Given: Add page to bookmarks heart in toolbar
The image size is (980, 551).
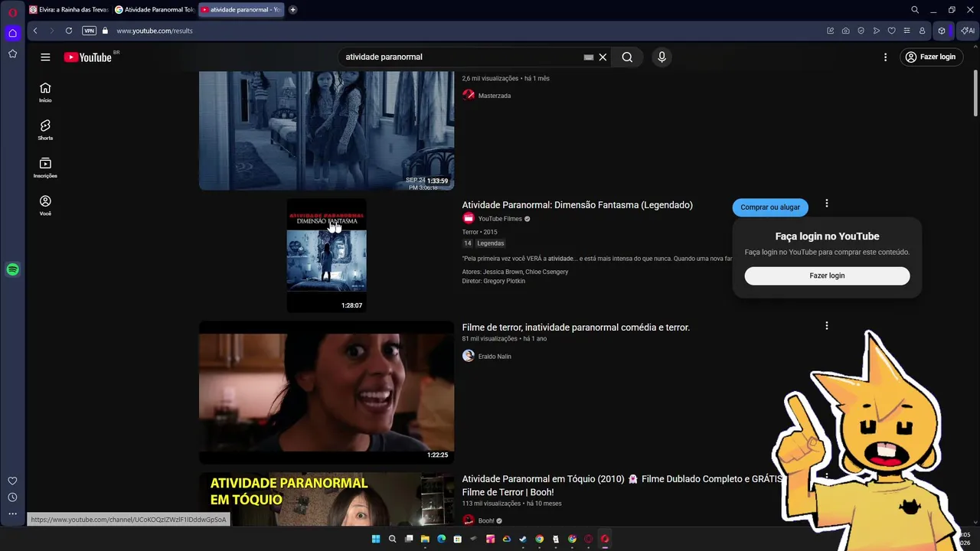Looking at the screenshot, I should click(x=891, y=31).
